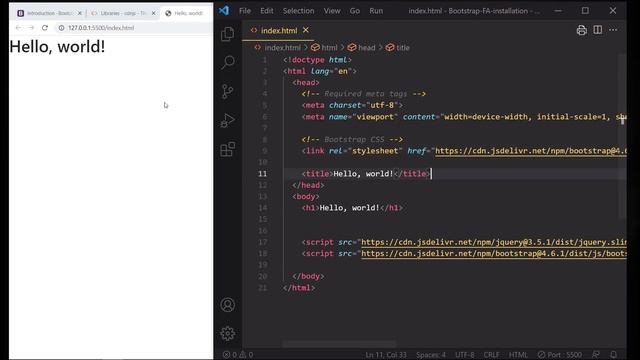Viewport: 640px width, 360px height.
Task: Open the Search view in activity bar
Action: (227, 62)
